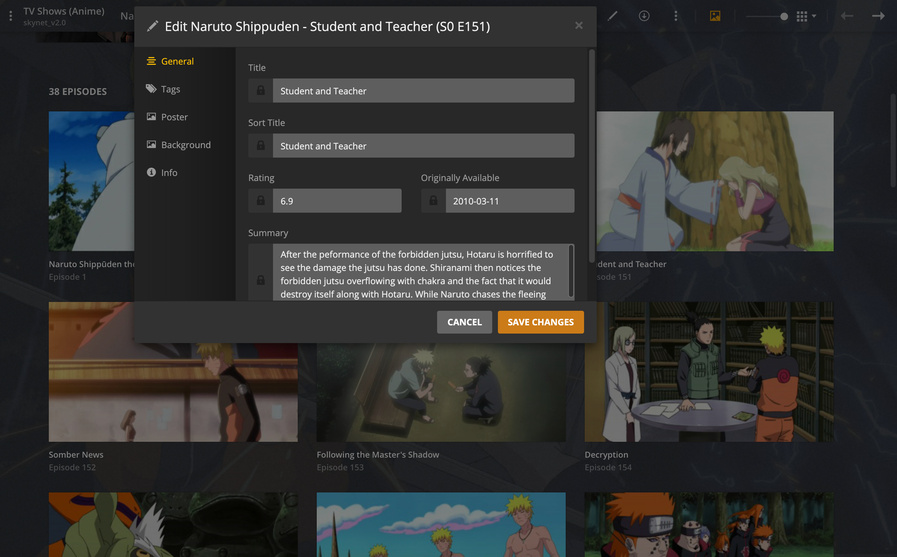The image size is (897, 557).
Task: Close the Edit dialog with the X
Action: [x=579, y=26]
